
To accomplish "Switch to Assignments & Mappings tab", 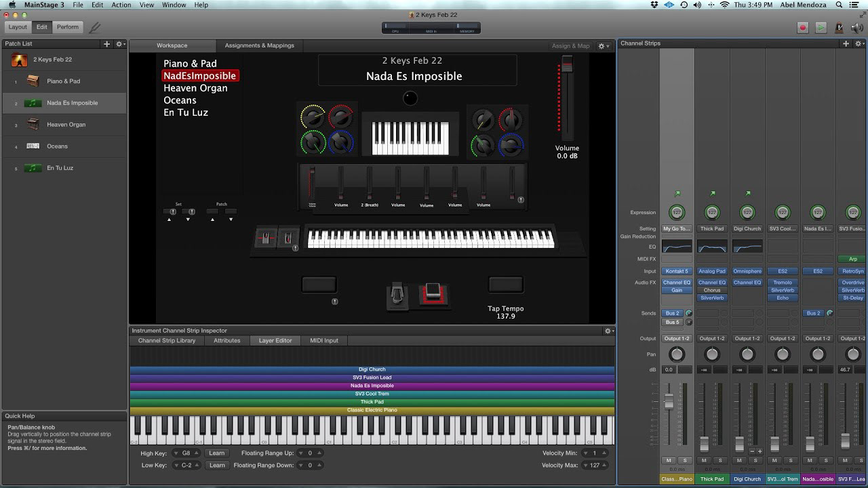I will [x=260, y=45].
